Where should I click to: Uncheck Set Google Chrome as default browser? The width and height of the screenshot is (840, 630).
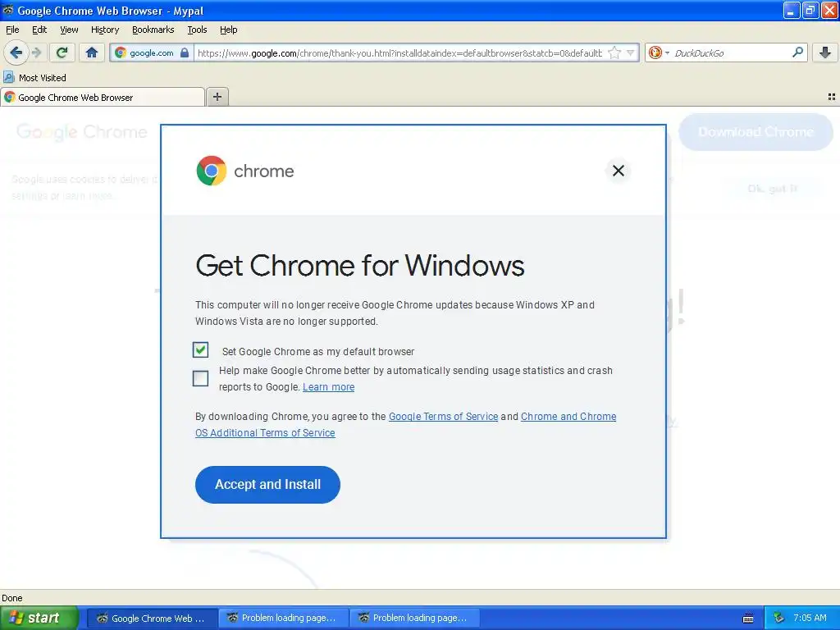coord(200,349)
